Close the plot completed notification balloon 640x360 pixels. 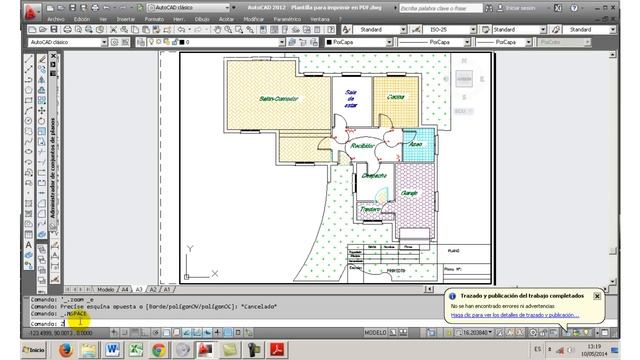597,296
